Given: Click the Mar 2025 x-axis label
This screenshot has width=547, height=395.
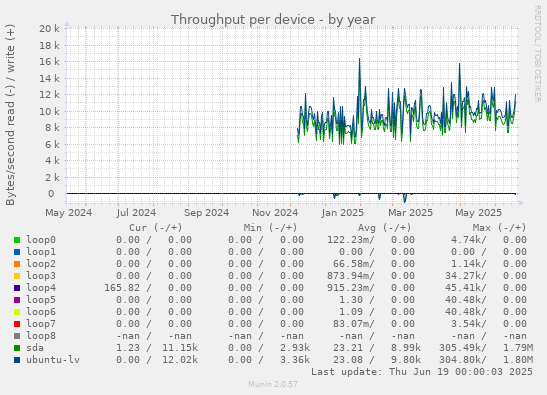Looking at the screenshot, I should pyautogui.click(x=411, y=213).
